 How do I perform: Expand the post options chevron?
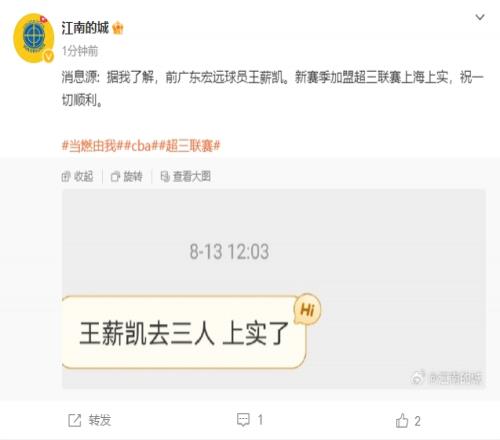[x=480, y=17]
